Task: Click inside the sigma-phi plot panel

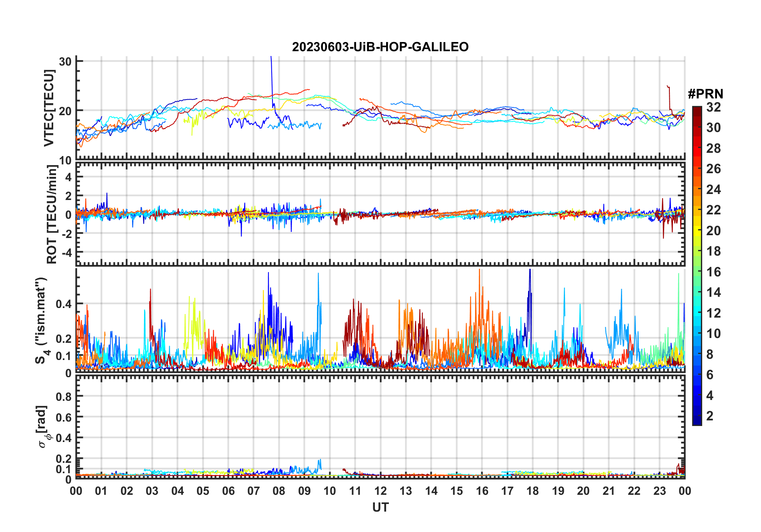Action: click(380, 427)
